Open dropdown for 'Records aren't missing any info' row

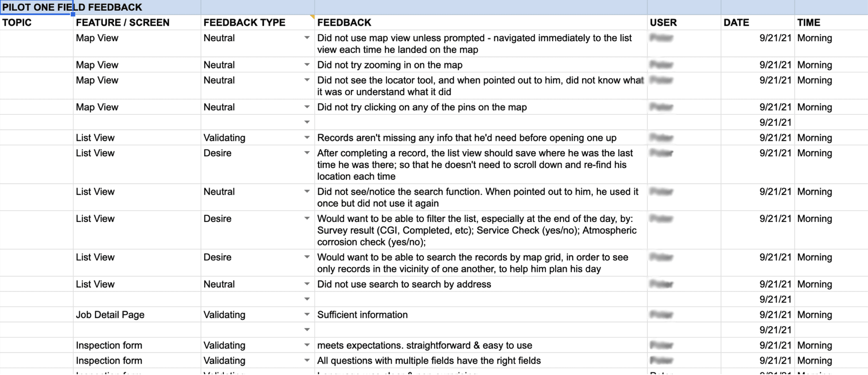point(307,137)
